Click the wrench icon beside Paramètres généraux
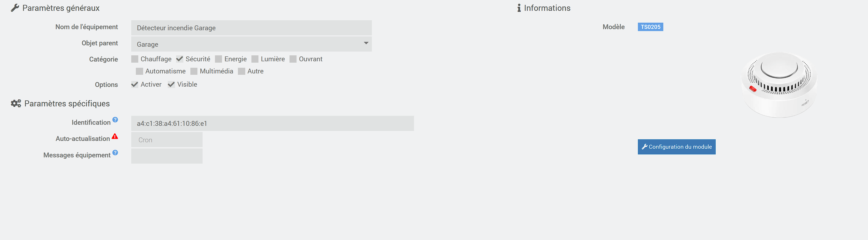 click(x=15, y=8)
